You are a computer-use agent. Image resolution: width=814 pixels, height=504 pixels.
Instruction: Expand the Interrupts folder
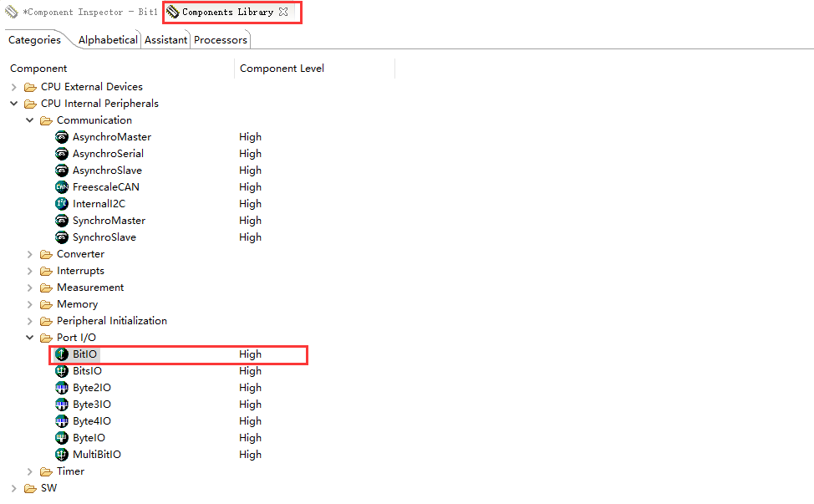[29, 271]
